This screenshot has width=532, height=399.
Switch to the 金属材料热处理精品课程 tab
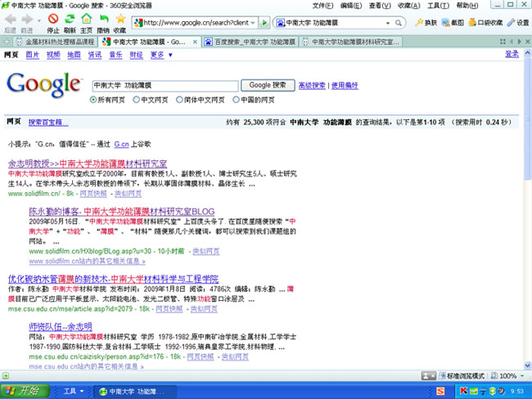[x=55, y=42]
